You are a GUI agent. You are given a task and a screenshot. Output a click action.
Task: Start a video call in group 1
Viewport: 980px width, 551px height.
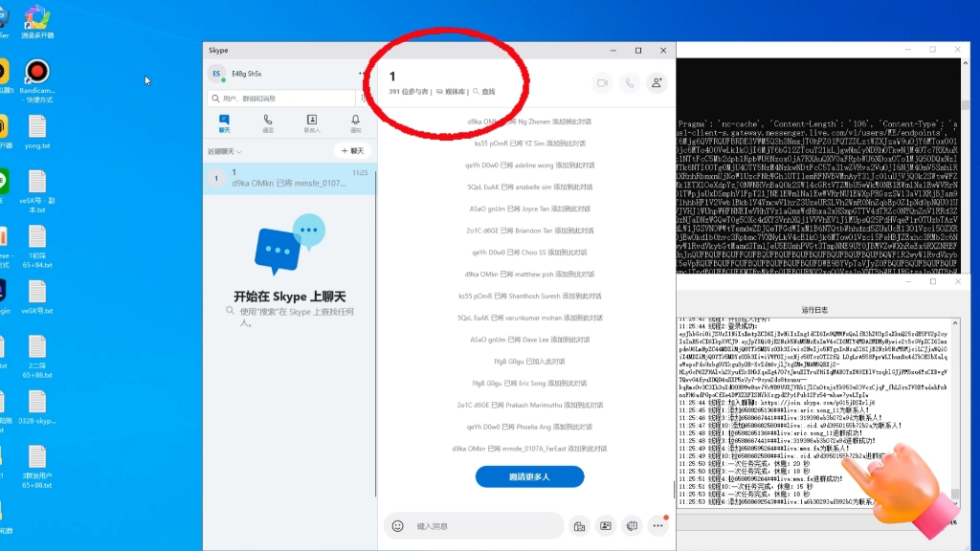click(603, 82)
